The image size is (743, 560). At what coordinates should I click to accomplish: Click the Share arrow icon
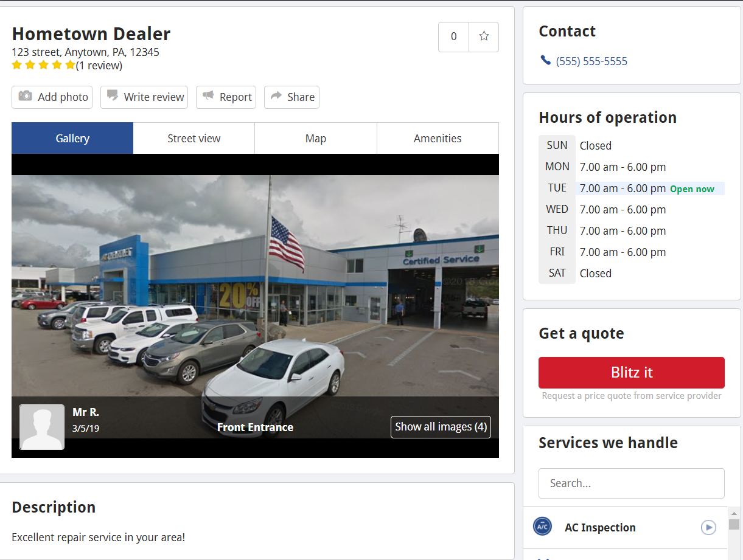click(276, 96)
